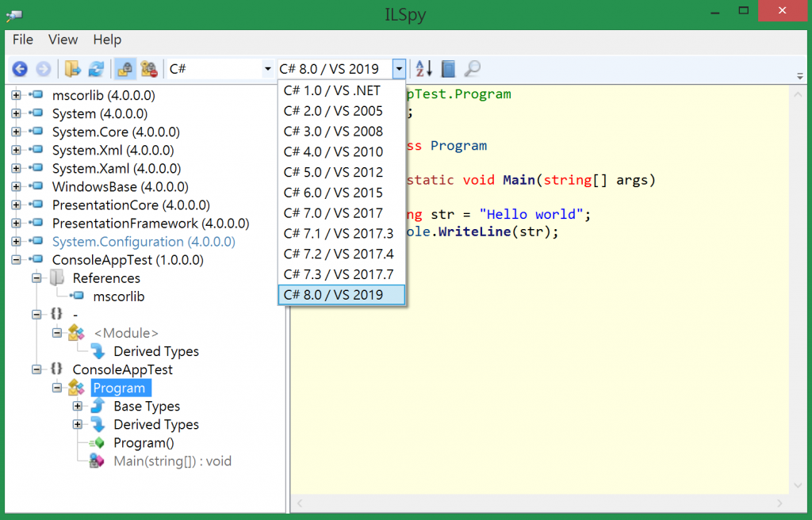Collapse the Program class node

coord(57,388)
